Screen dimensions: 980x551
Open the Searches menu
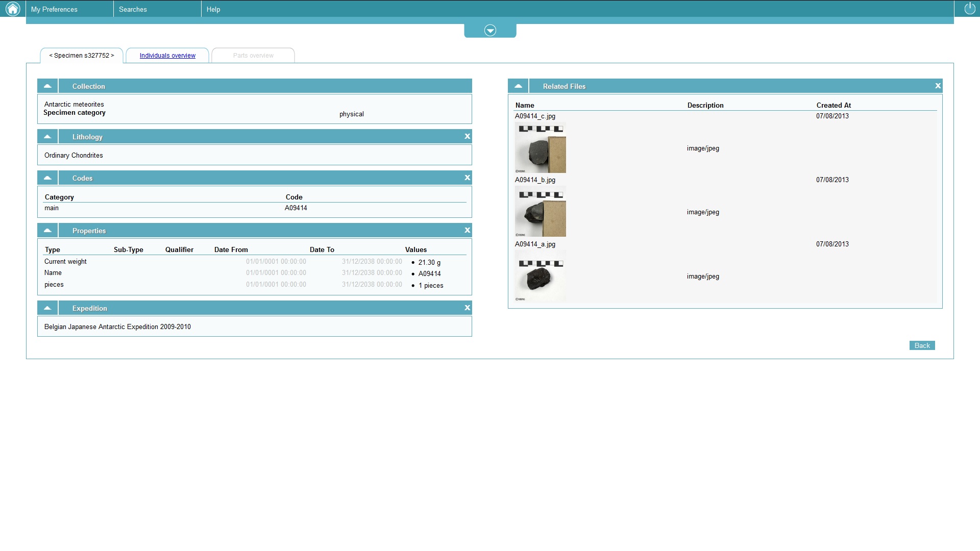133,9
